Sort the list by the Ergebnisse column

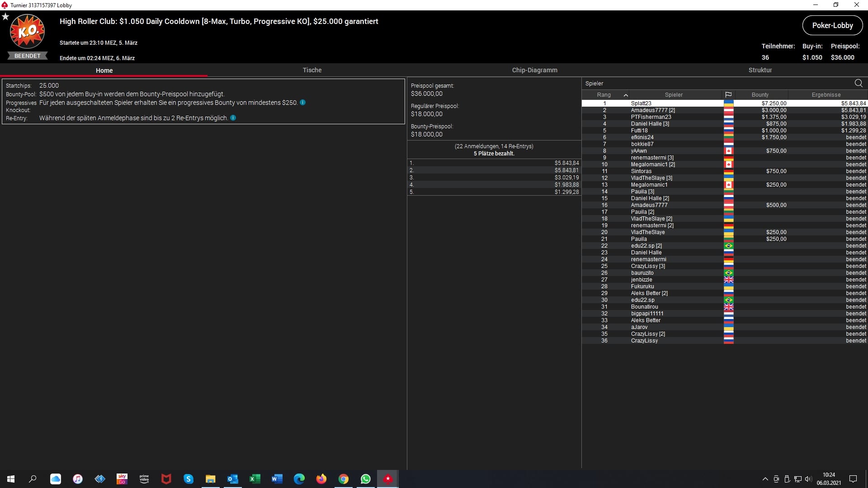point(826,95)
